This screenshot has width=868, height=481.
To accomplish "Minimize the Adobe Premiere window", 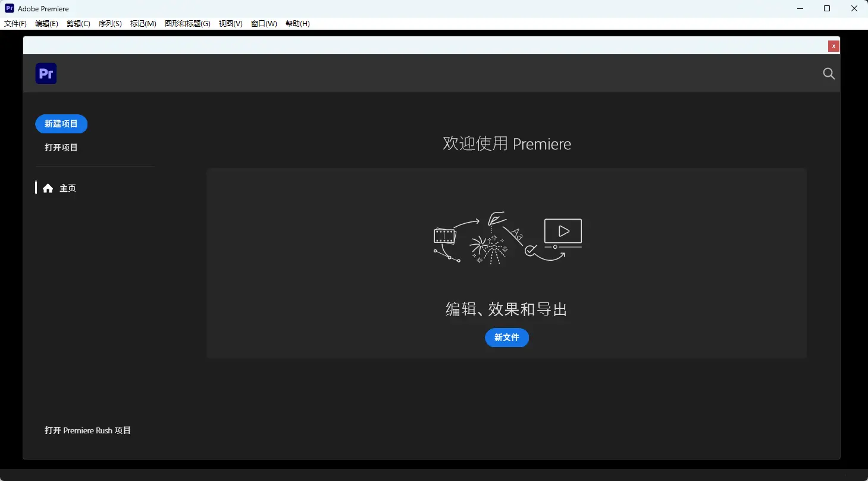I will tap(799, 8).
